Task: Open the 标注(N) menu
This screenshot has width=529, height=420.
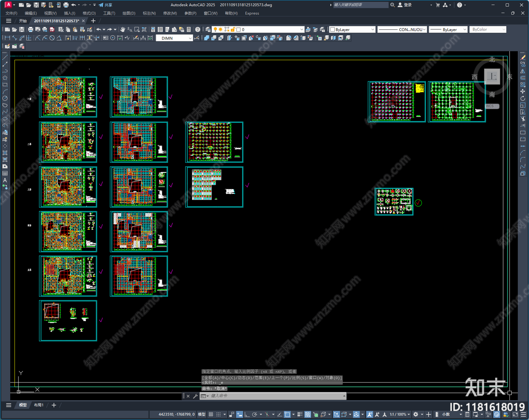Action: (149, 13)
